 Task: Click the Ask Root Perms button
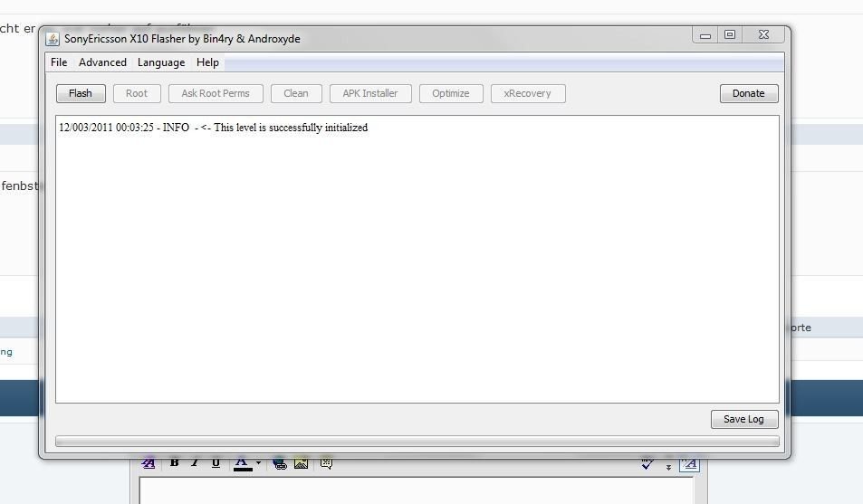click(x=216, y=93)
